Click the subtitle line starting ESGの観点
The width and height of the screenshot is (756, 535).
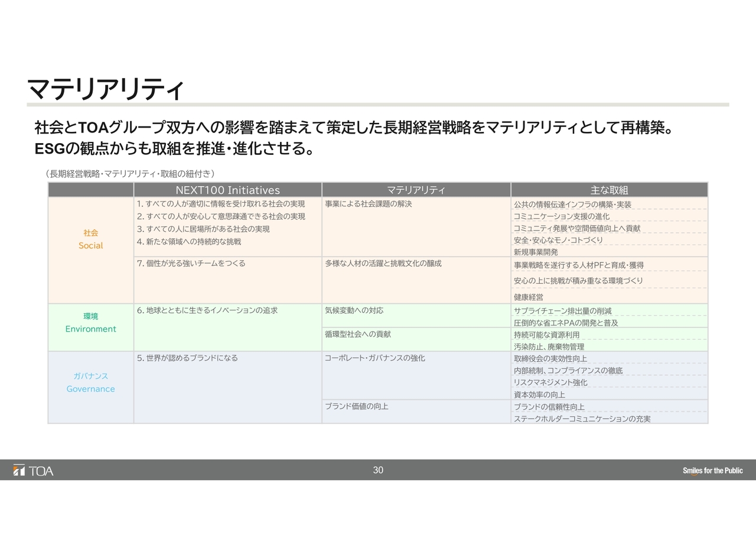pos(174,149)
